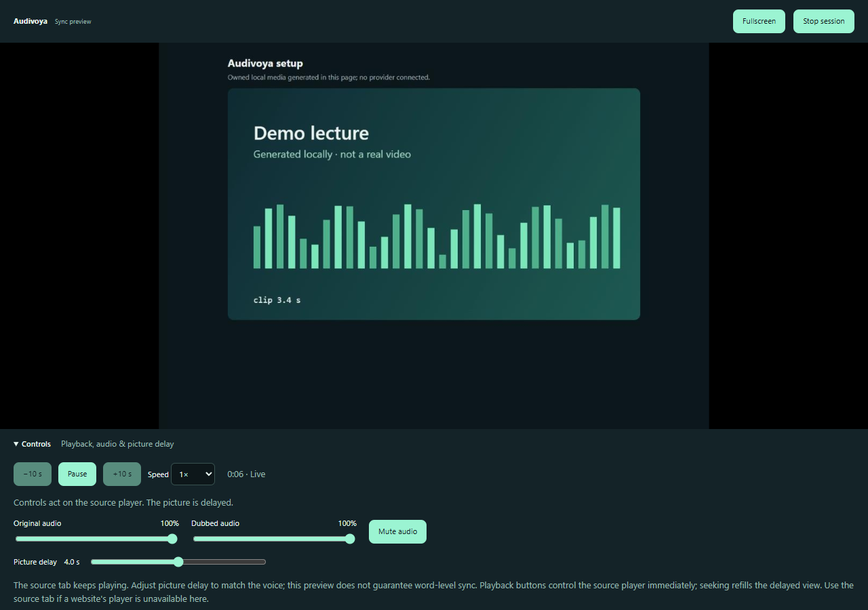Click the "Playback, audio & picture delay" caption
Viewport: 868px width, 610px height.
(x=117, y=444)
